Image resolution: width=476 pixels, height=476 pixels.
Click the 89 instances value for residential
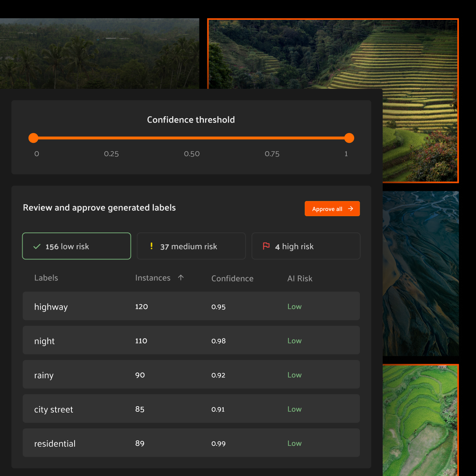(140, 443)
